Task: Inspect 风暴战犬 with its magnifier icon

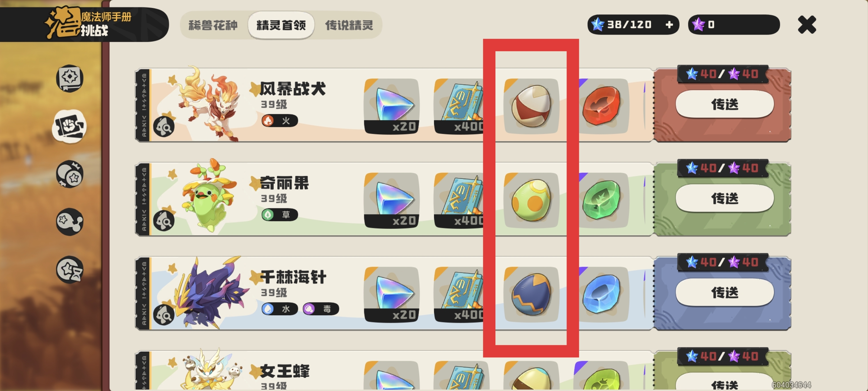Action: [164, 127]
